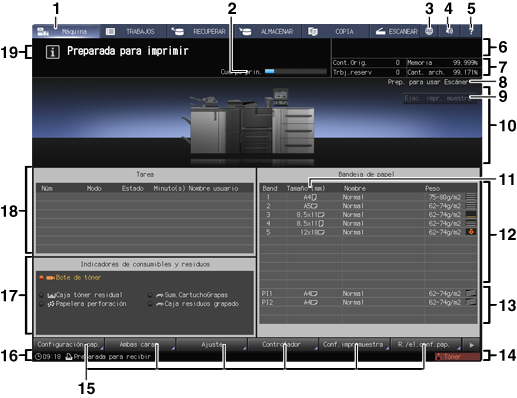Click tray 2 paper level indicator icon
Image resolution: width=517 pixels, height=398 pixels.
coord(471,205)
